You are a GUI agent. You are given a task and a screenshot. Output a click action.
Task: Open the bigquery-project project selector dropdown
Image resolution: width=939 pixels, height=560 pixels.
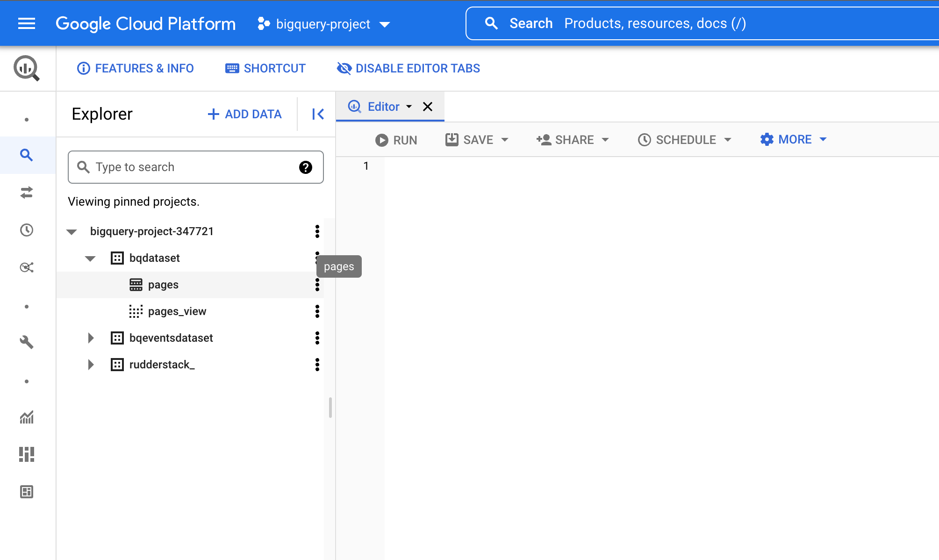click(323, 24)
